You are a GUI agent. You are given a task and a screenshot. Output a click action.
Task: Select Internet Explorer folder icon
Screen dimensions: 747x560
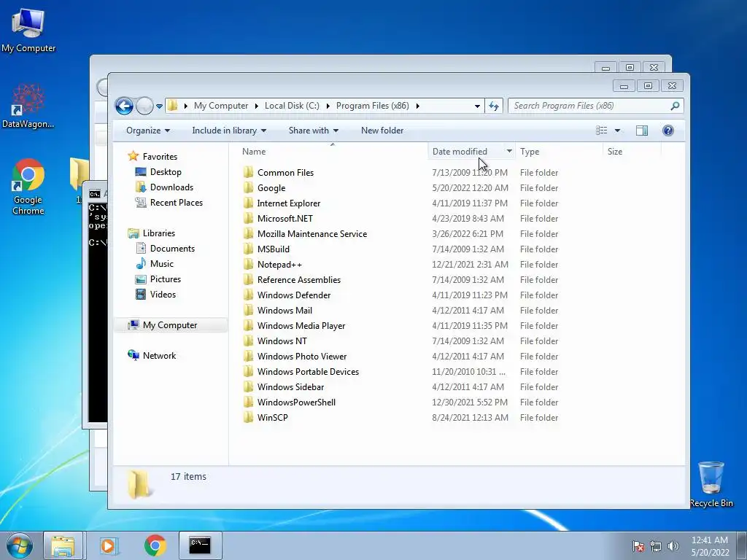pyautogui.click(x=248, y=203)
